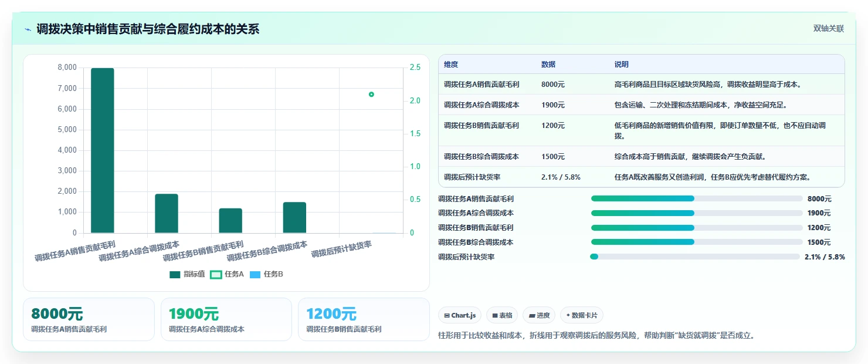Click progress bar for 调拨任务A综合调拨成本
This screenshot has height=364, width=868.
click(x=697, y=213)
